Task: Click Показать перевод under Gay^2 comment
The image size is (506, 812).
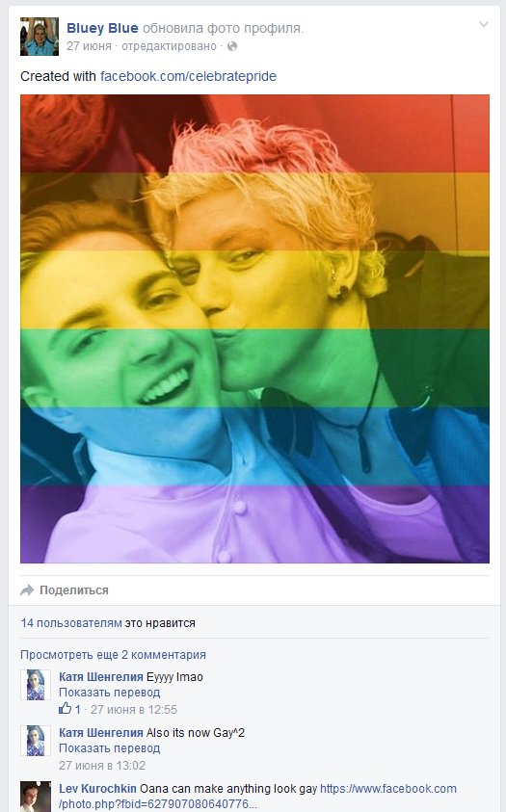Action: (109, 748)
